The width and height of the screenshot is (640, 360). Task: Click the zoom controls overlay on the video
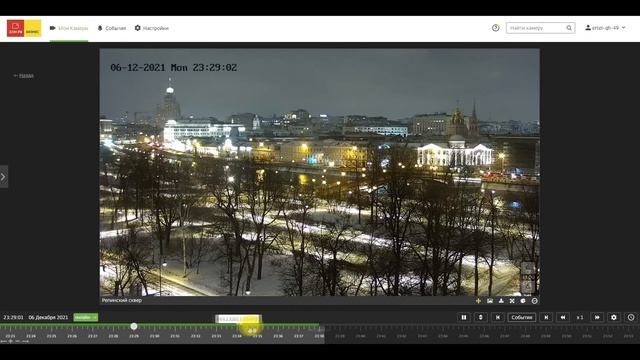(528, 278)
